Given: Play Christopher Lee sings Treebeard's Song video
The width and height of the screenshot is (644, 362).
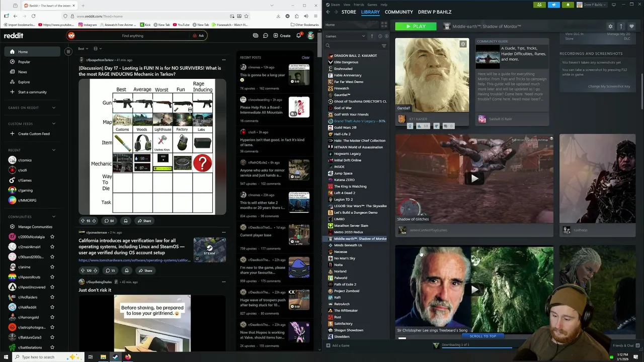Looking at the screenshot, I should point(474,290).
